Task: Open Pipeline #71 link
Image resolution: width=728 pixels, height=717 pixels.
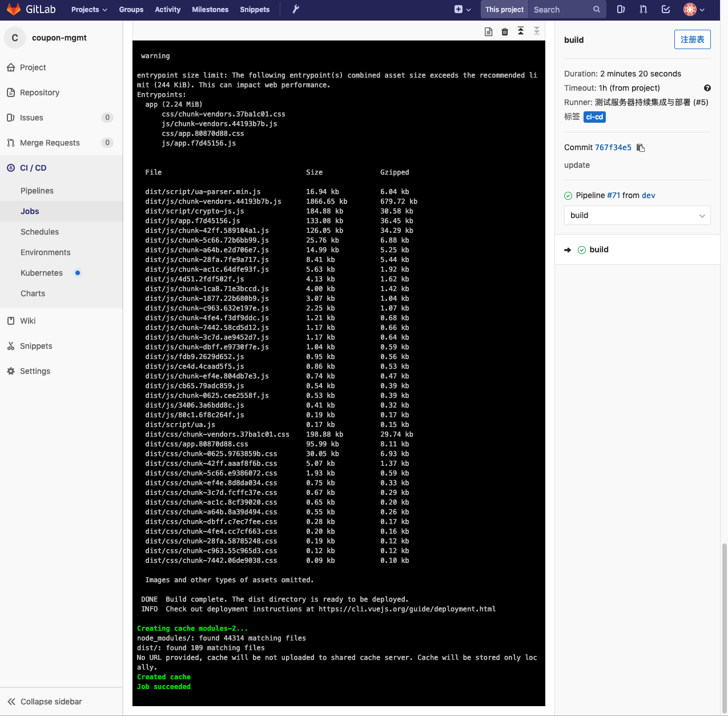Action: (613, 195)
